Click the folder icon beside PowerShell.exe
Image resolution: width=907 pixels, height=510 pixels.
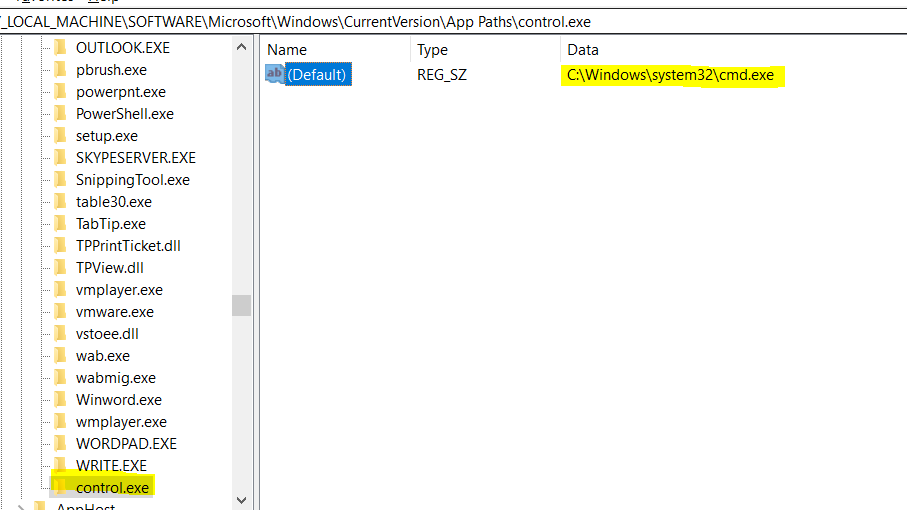click(x=60, y=114)
